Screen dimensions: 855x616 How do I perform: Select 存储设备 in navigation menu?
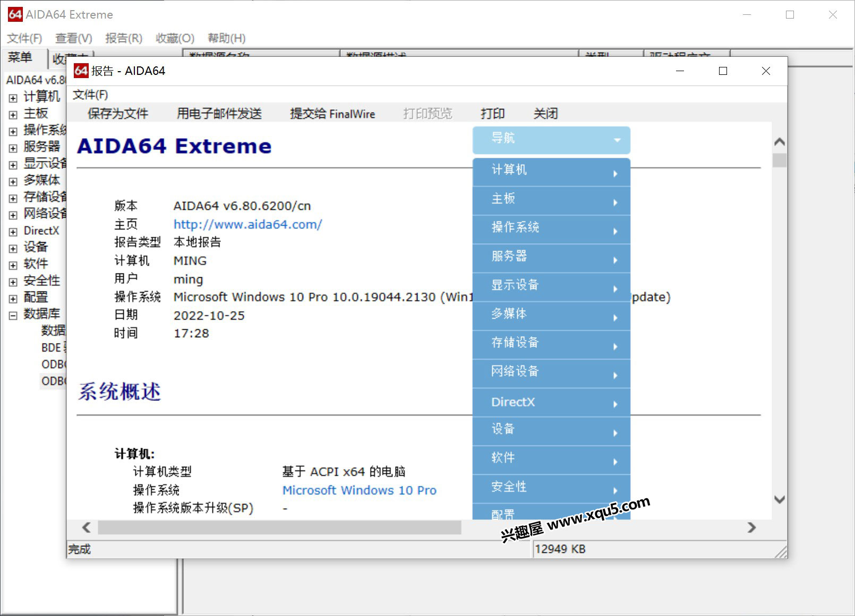pos(551,344)
